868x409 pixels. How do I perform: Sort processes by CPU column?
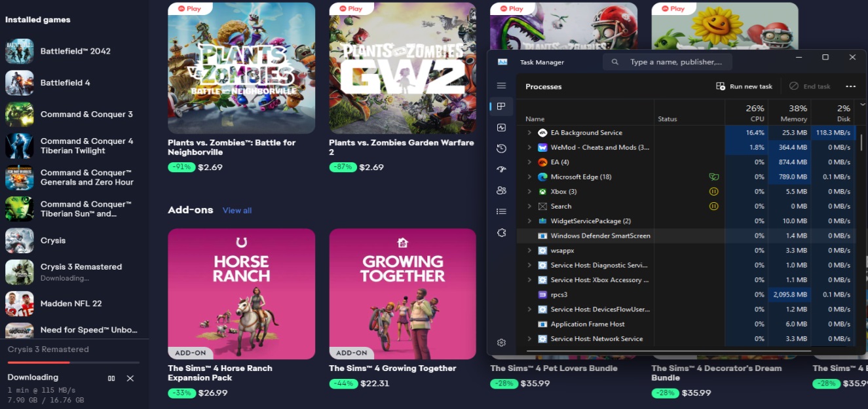tap(746, 113)
